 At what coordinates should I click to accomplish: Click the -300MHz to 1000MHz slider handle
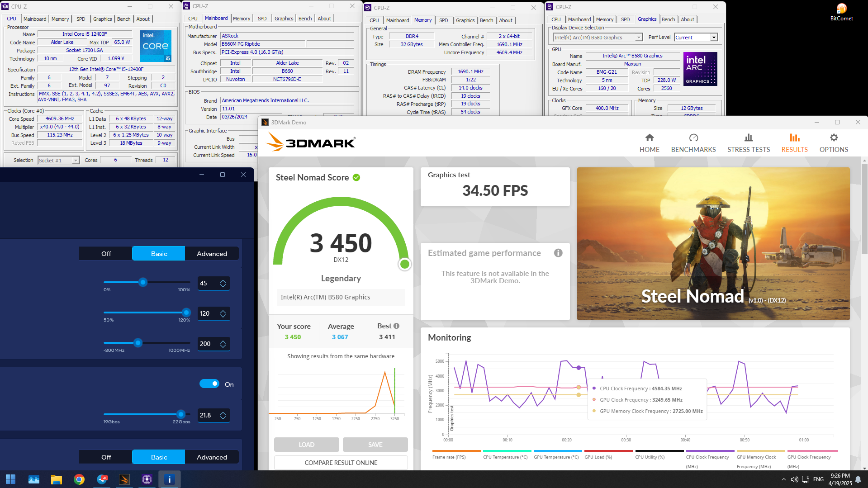138,343
